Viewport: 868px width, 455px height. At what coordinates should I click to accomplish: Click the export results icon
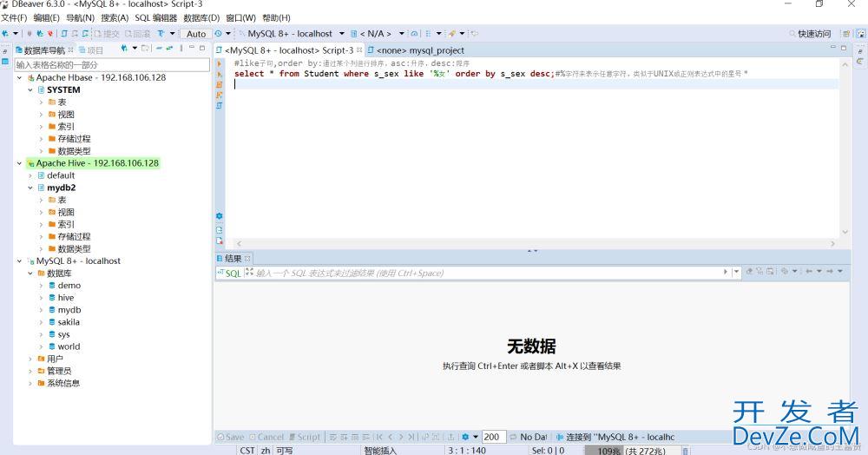click(451, 437)
